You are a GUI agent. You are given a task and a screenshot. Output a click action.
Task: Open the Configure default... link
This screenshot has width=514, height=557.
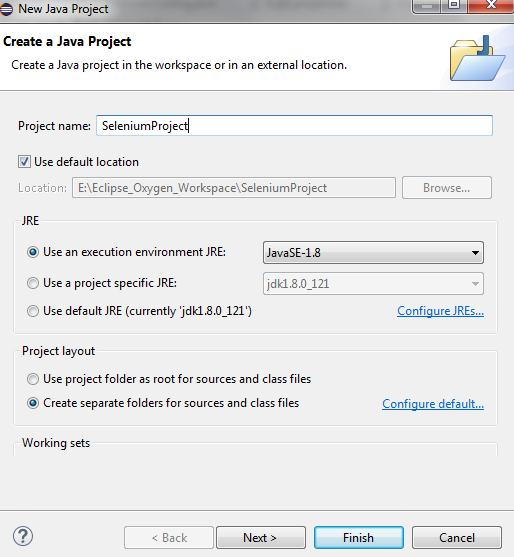pyautogui.click(x=433, y=404)
